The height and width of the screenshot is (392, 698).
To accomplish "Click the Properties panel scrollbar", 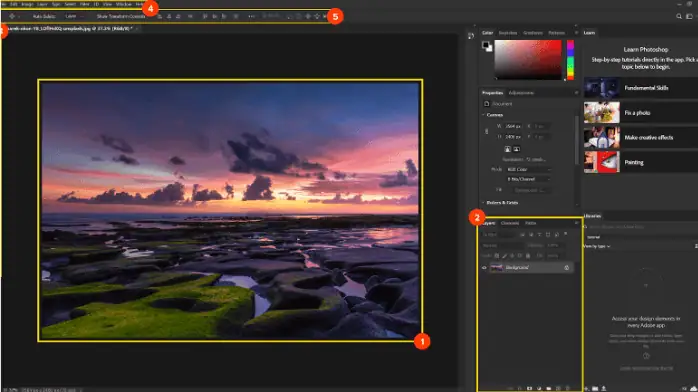I will click(577, 140).
